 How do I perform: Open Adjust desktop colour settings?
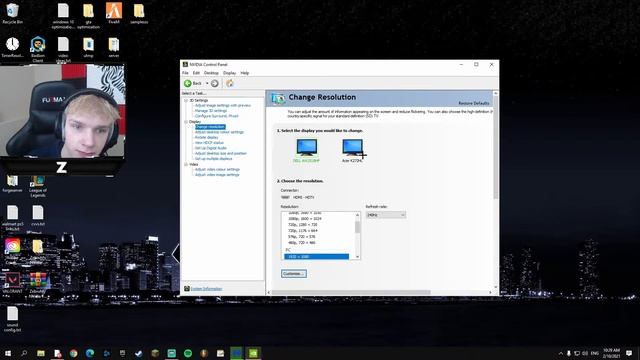click(219, 132)
